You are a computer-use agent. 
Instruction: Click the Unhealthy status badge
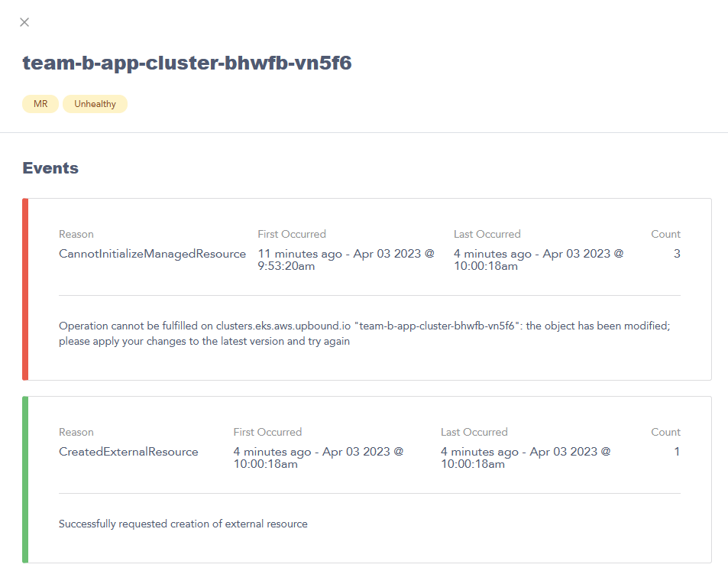(95, 103)
